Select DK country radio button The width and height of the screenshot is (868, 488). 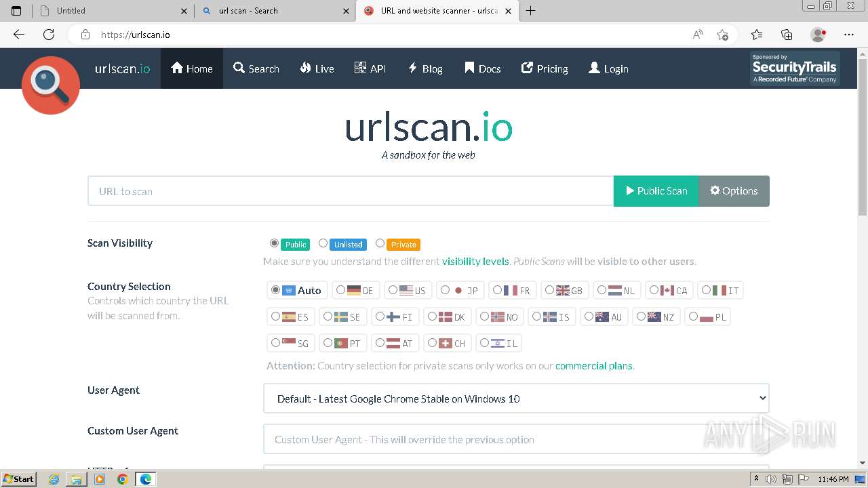tap(432, 317)
